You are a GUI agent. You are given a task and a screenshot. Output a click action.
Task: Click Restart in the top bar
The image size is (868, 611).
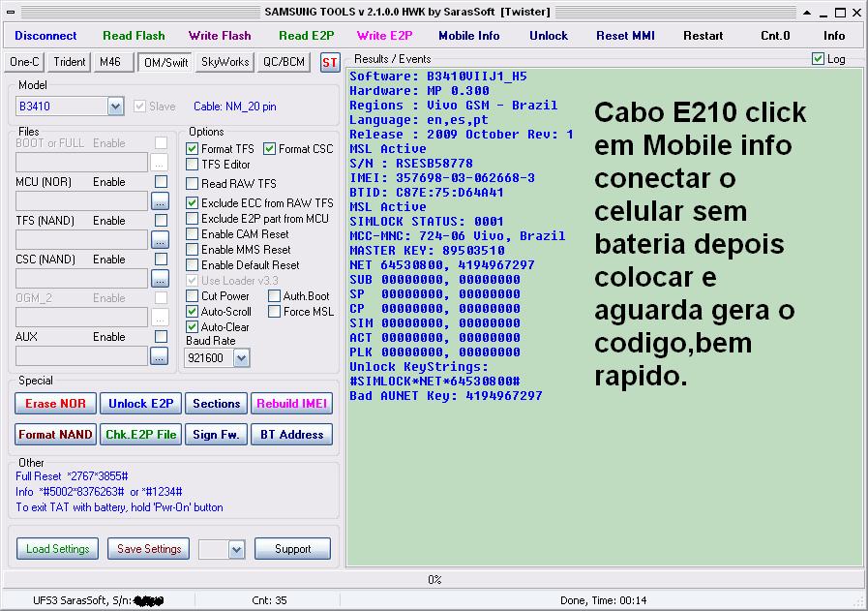[703, 36]
